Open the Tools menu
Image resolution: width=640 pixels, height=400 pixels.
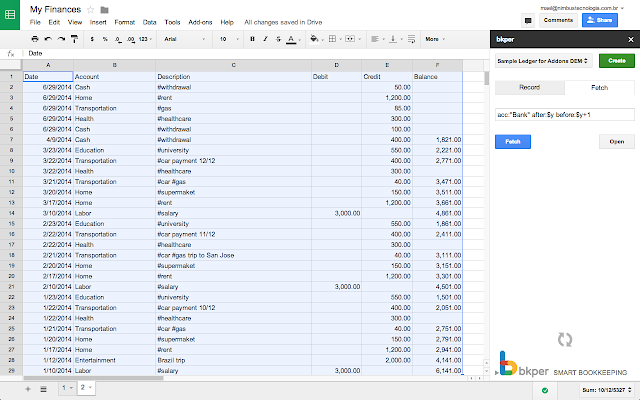coord(172,22)
